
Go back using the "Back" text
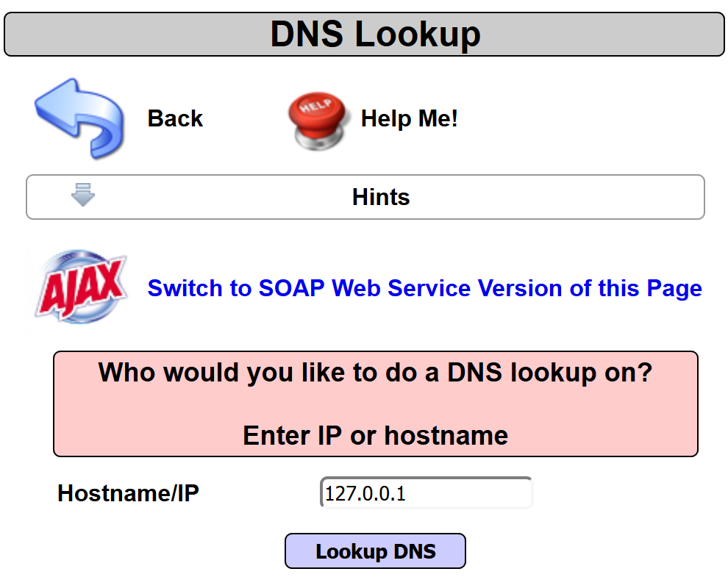(175, 119)
